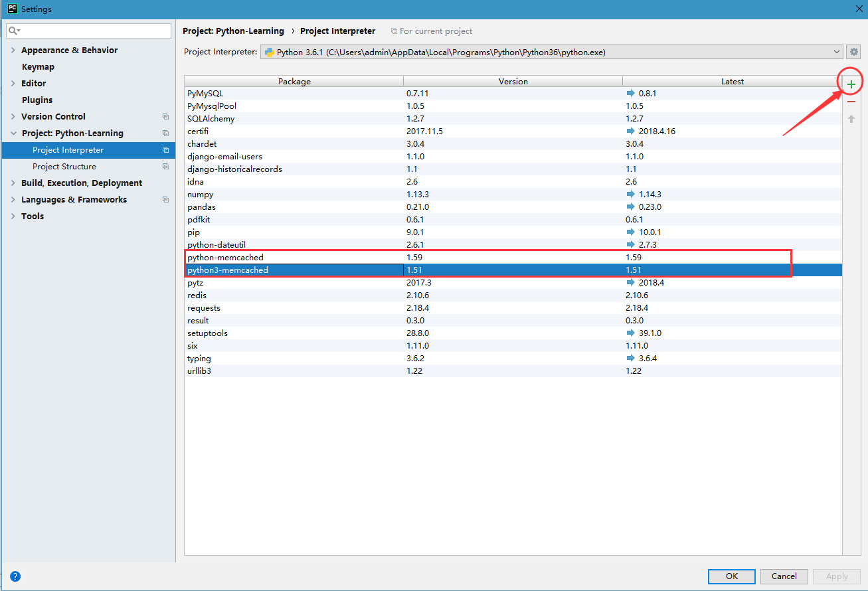
Task: Select the pandas package row
Action: click(x=513, y=207)
